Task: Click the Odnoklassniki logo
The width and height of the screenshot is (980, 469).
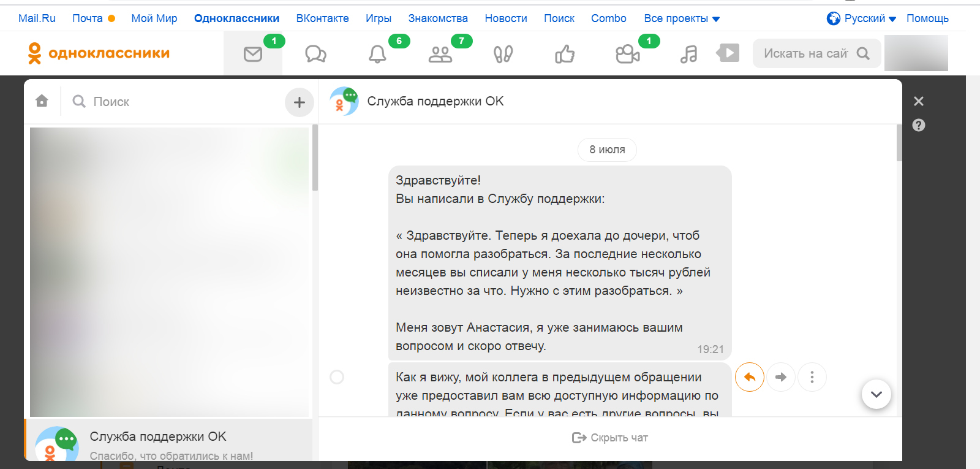Action: click(99, 53)
